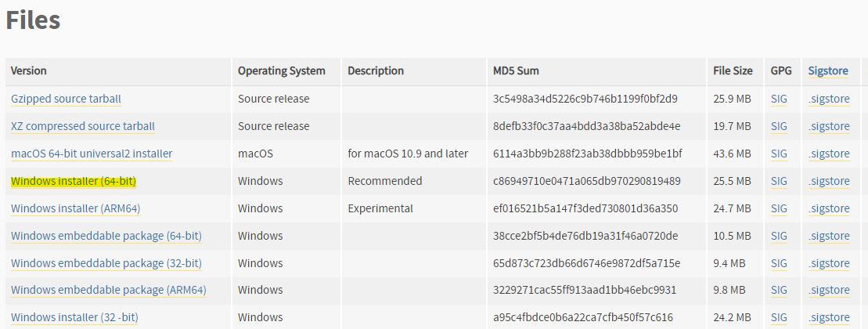Open the Windows installer (ARM64) link
868x329 pixels.
(x=76, y=208)
